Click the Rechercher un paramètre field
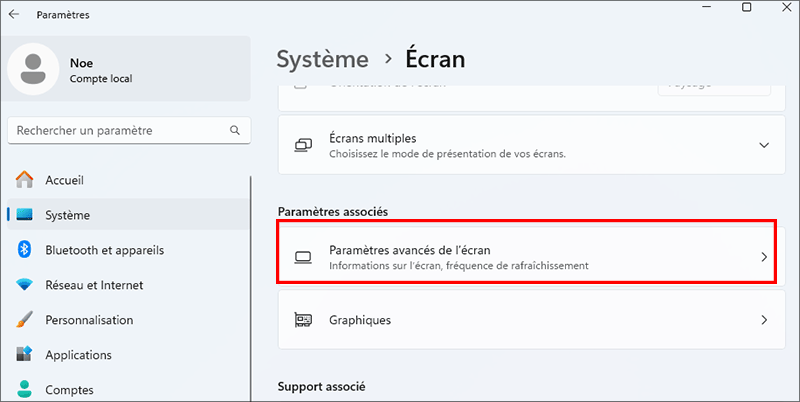Image resolution: width=800 pixels, height=402 pixels. click(x=115, y=130)
